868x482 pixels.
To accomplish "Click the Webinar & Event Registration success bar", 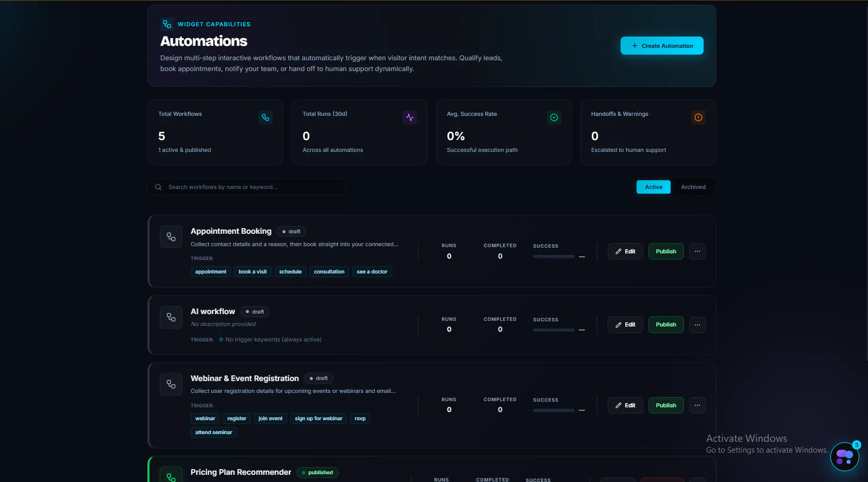I will click(554, 410).
